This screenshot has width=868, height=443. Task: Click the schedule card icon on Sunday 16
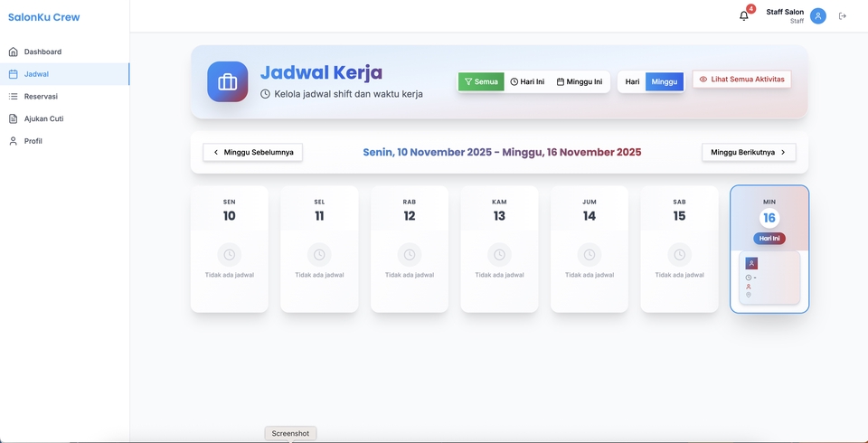(x=751, y=263)
